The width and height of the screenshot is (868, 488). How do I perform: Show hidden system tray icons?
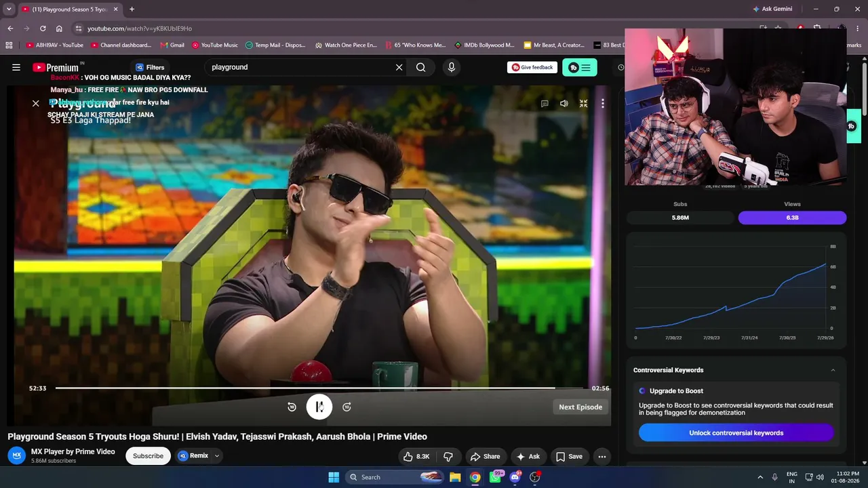pyautogui.click(x=760, y=477)
